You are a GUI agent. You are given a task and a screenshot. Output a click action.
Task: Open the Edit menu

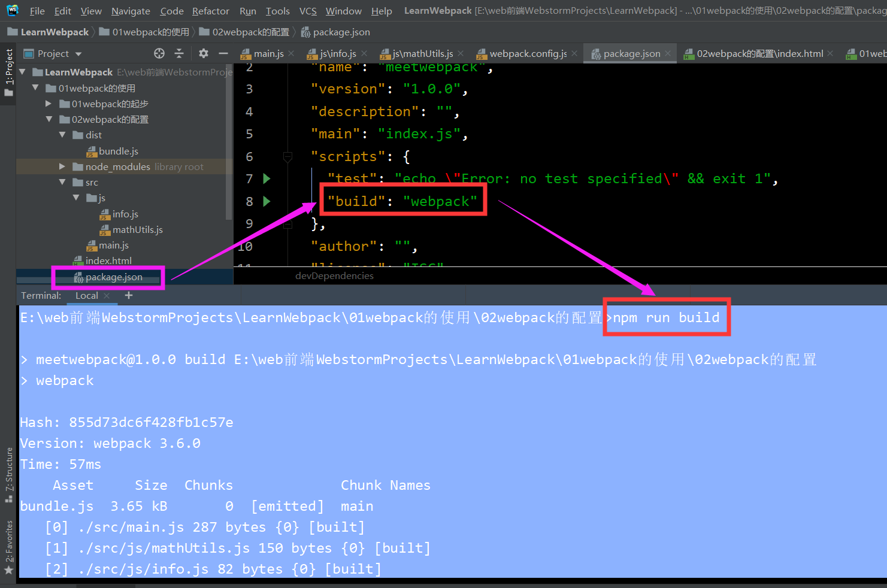point(63,11)
